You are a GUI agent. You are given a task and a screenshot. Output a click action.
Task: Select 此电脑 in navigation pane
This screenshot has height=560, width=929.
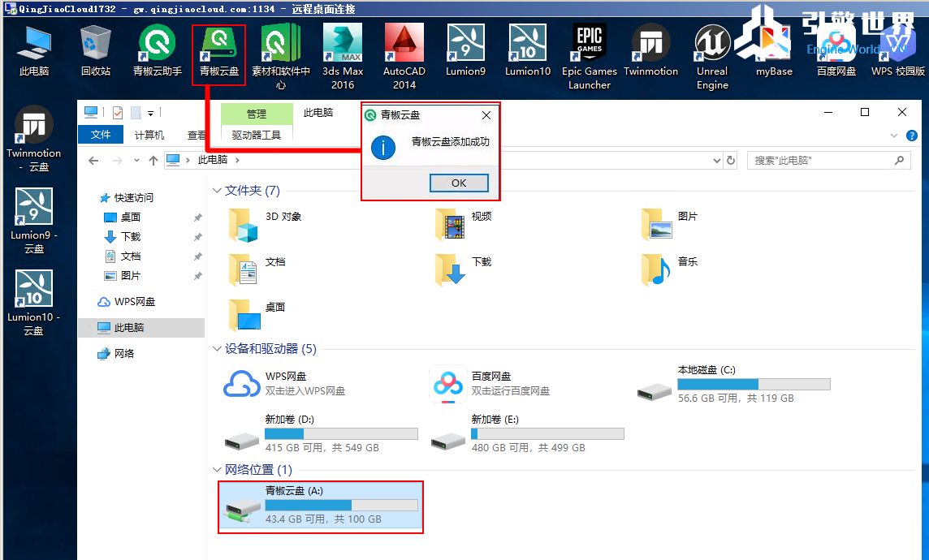[141, 327]
